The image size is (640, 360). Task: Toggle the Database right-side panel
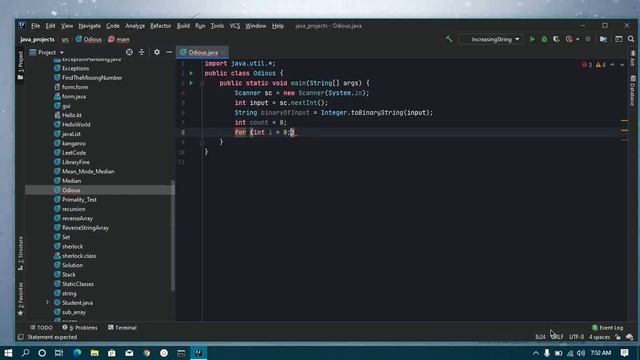tap(633, 90)
